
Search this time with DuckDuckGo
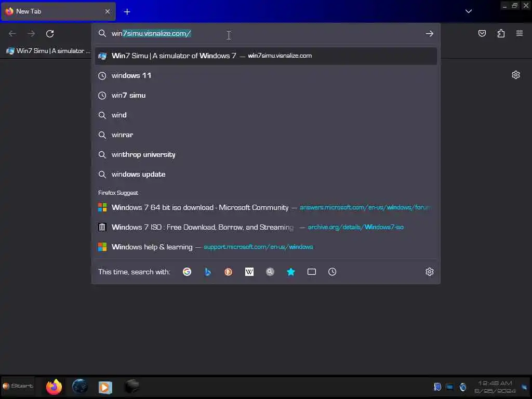[x=229, y=272]
